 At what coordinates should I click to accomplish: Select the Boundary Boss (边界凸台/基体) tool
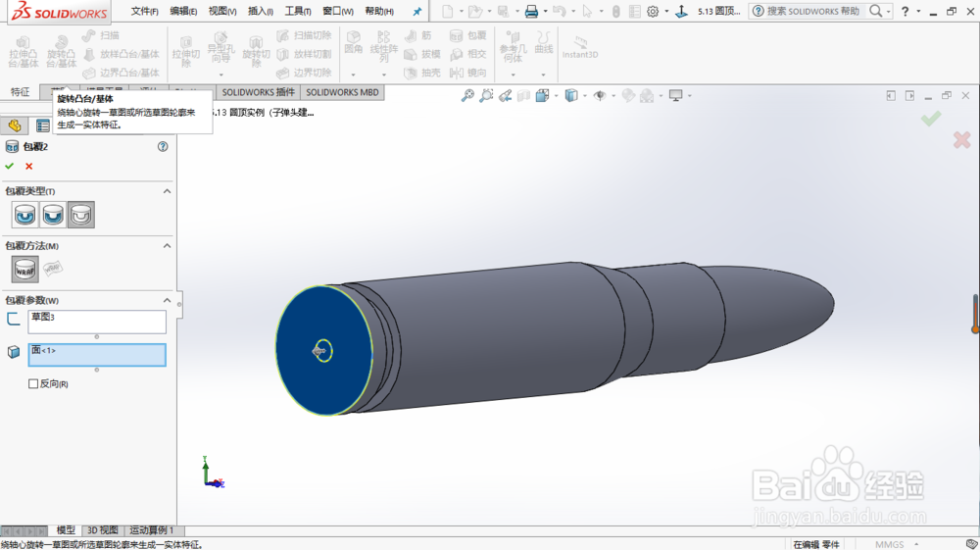click(x=122, y=73)
